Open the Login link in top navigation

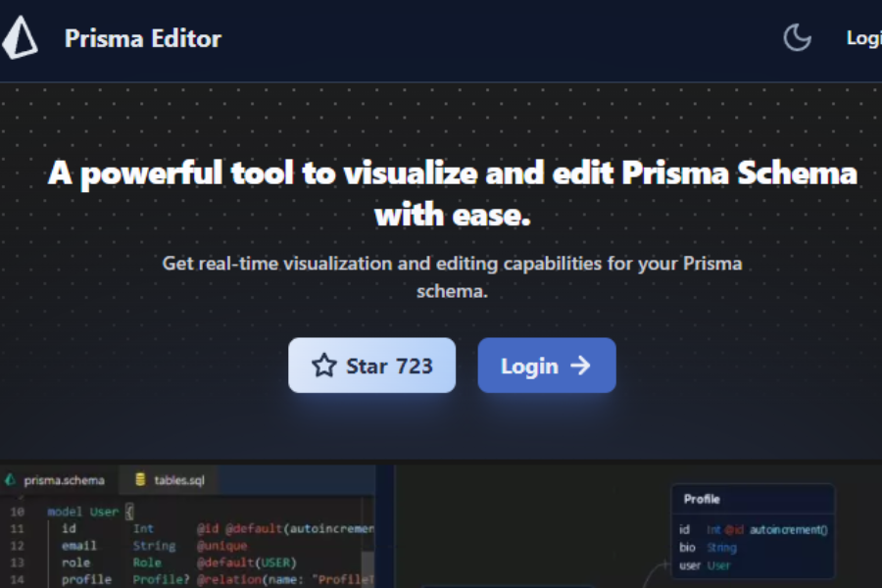pyautogui.click(x=863, y=37)
